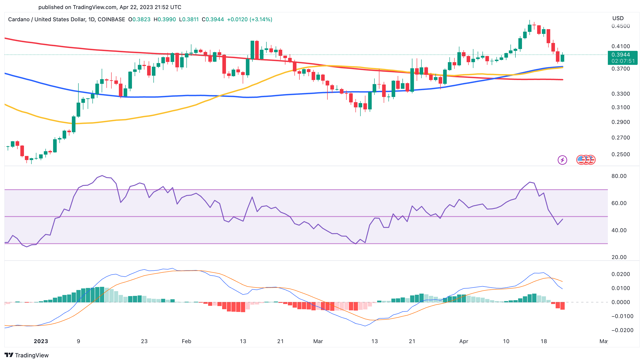Click the 80.00 RSI scale label
Viewport: 644px width, 363px height.
click(x=619, y=176)
